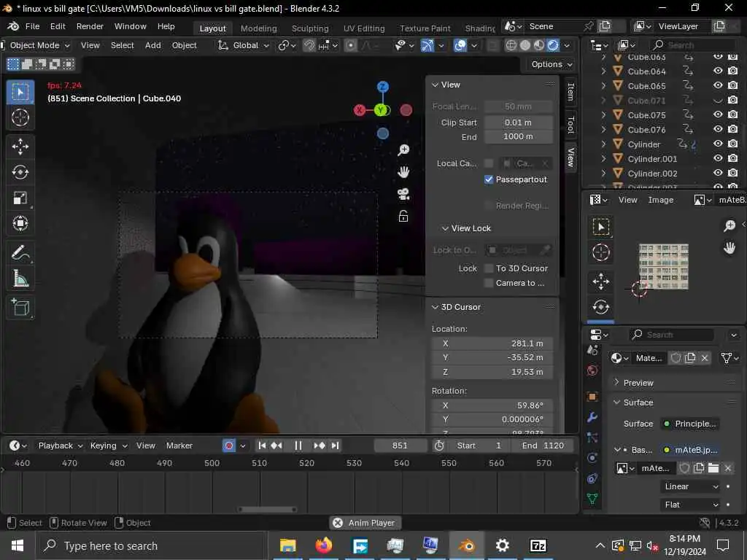Click the blue Z axis on navigation gizmo
This screenshot has height=560, width=747.
point(382,87)
